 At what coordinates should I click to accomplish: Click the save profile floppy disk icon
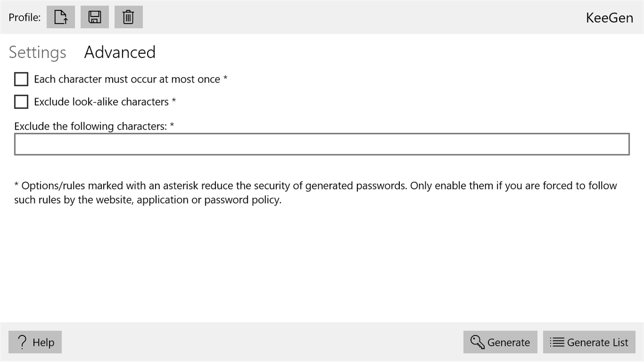click(x=94, y=17)
